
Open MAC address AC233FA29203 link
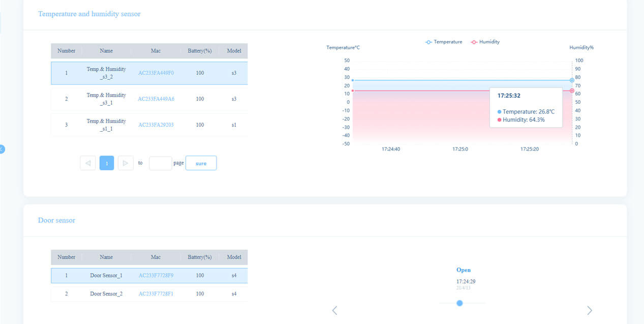pos(156,125)
